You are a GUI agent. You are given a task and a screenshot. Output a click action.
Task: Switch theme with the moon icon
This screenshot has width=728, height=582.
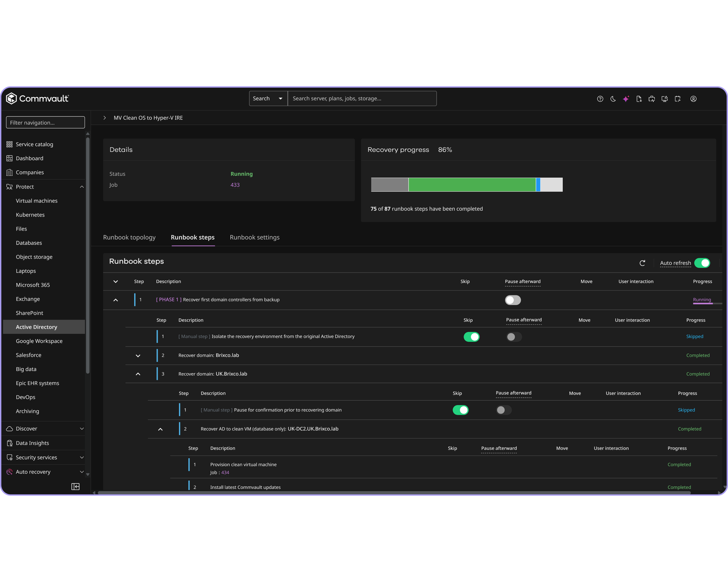tap(613, 99)
